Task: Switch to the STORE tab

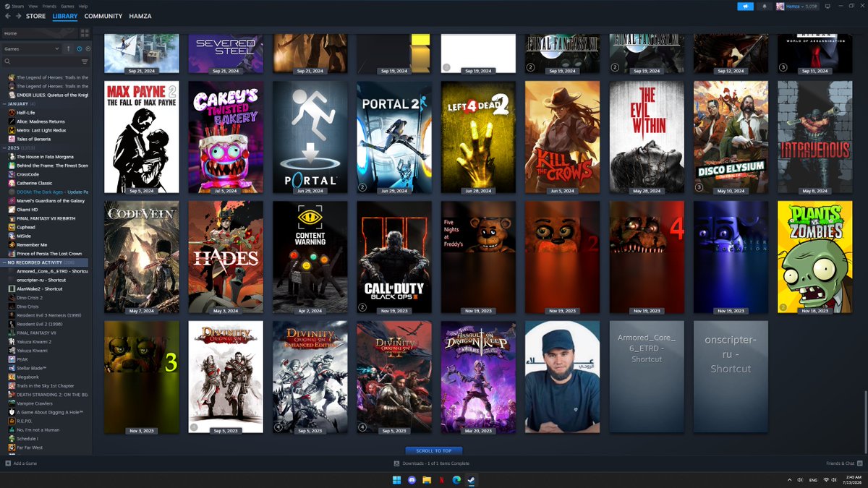Action: [x=35, y=16]
